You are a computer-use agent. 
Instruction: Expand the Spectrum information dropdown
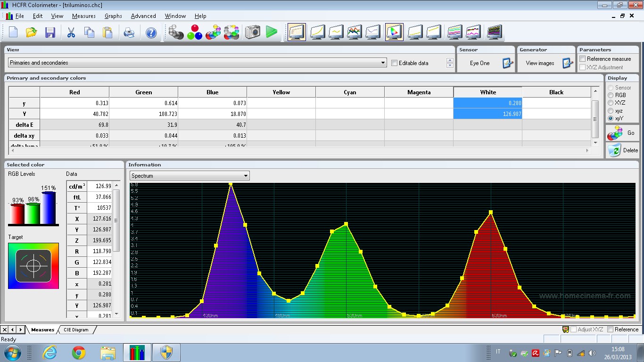246,176
